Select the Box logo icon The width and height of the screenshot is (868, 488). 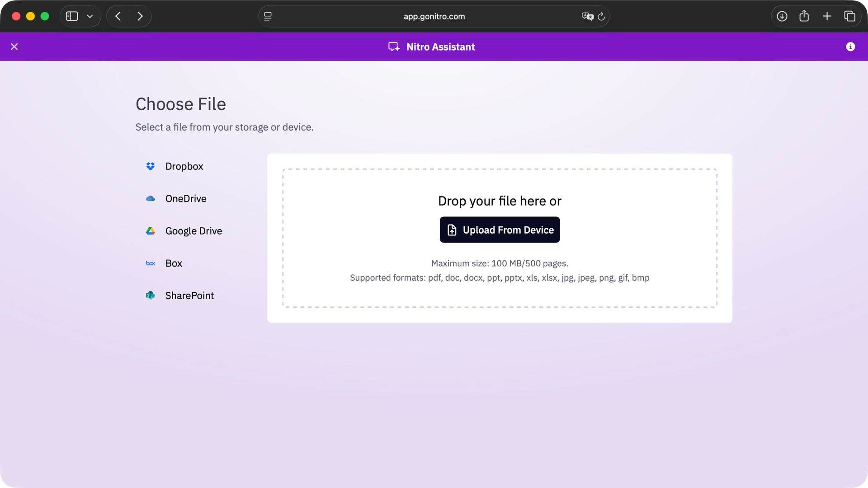coord(151,263)
